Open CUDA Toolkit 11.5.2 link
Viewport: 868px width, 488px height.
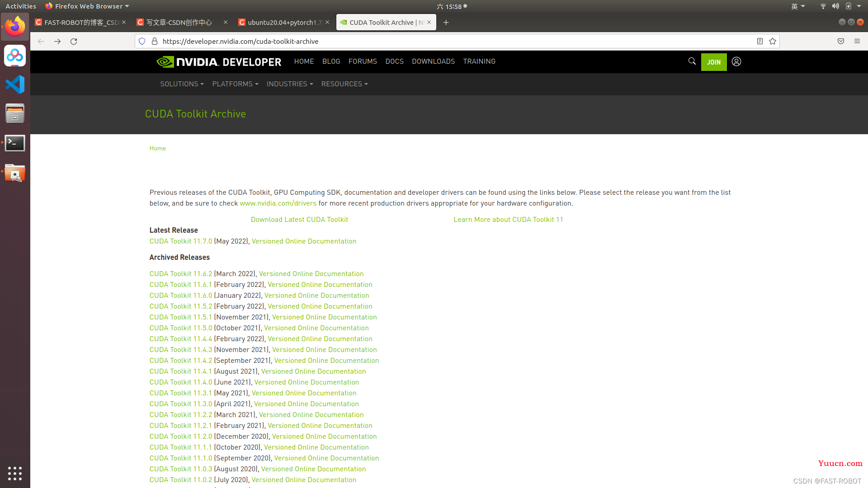click(x=181, y=306)
